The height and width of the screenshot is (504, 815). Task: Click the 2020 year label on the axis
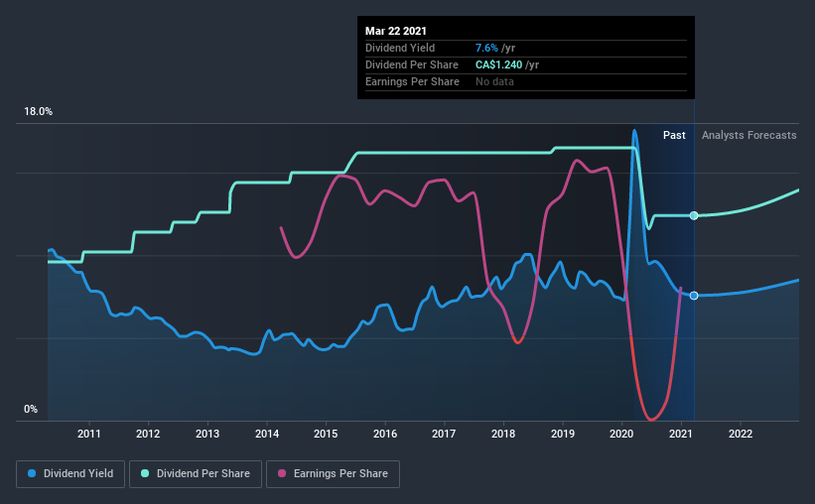pyautogui.click(x=621, y=434)
